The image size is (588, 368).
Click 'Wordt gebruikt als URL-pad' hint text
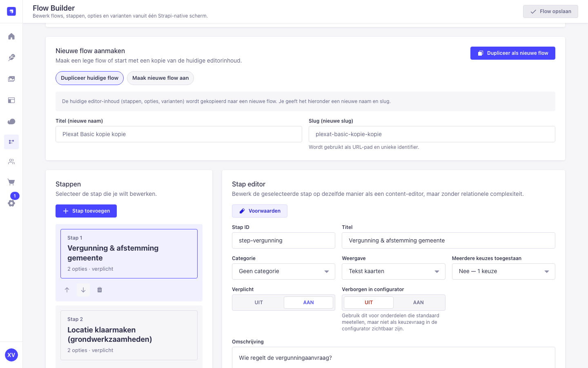click(364, 147)
